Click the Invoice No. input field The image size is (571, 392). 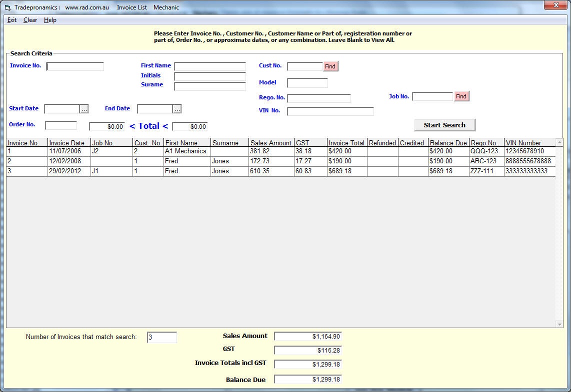coord(75,66)
